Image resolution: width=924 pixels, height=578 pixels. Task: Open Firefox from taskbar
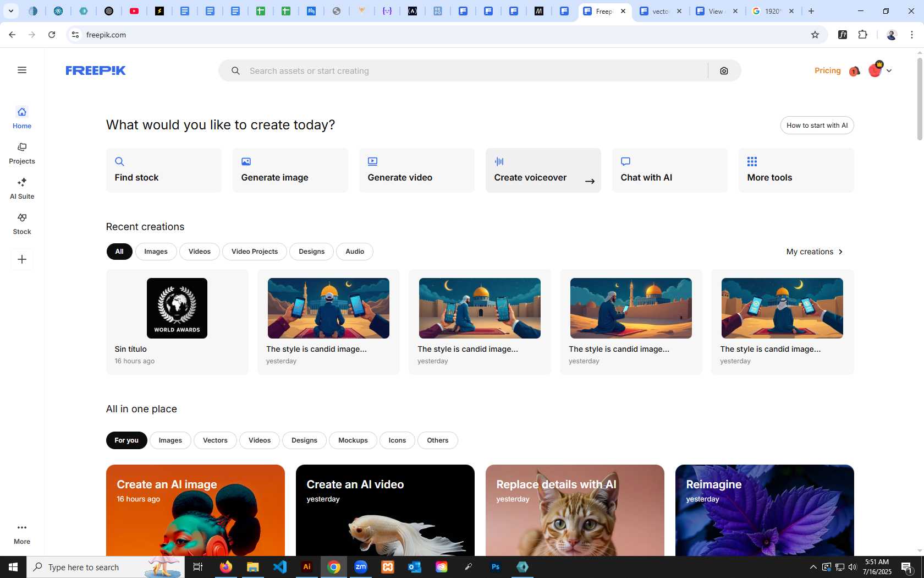point(226,567)
